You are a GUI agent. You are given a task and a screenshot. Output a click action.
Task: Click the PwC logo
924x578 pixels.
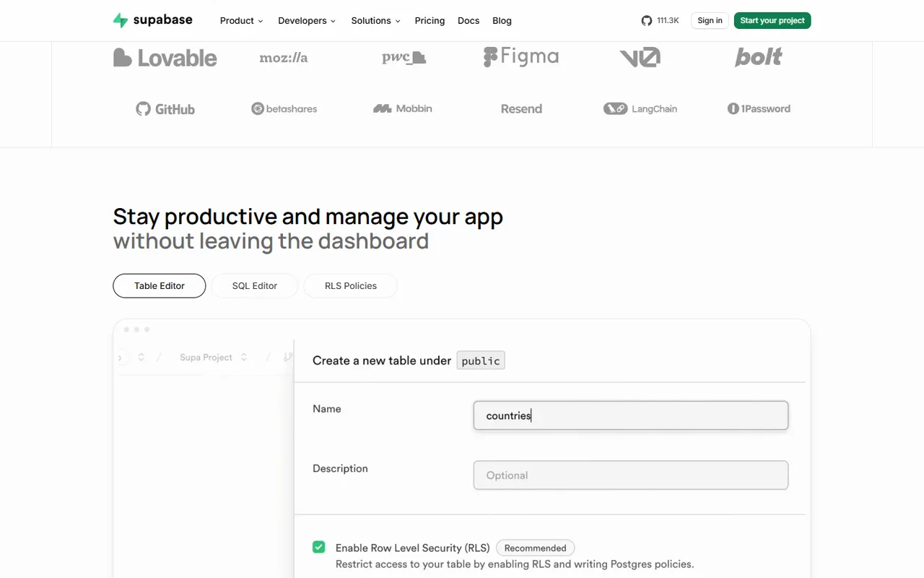tap(404, 58)
